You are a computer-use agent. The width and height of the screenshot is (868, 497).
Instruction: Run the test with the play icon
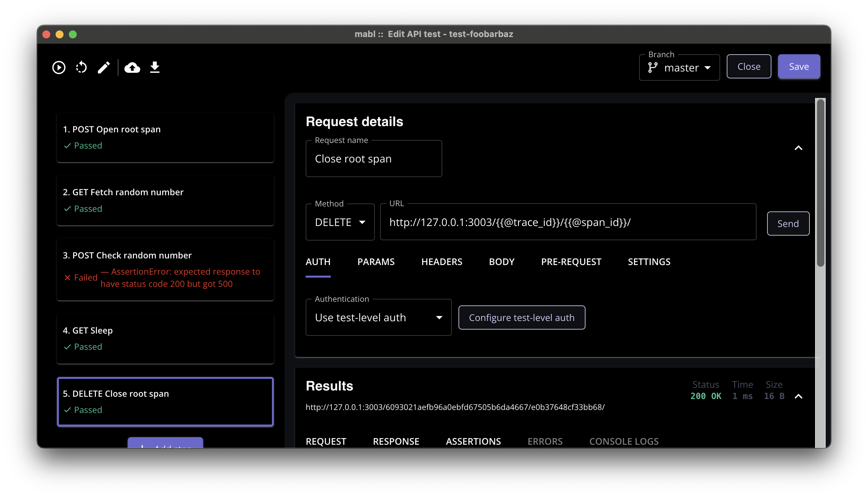click(59, 67)
